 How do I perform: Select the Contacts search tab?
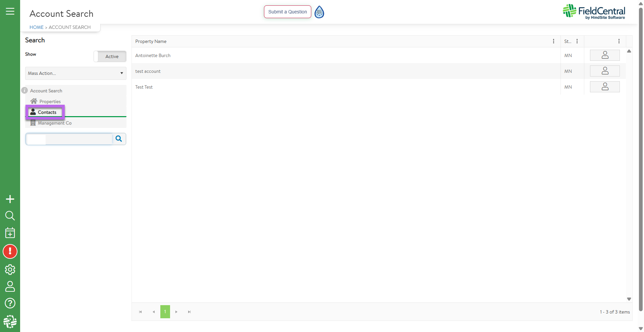click(45, 112)
